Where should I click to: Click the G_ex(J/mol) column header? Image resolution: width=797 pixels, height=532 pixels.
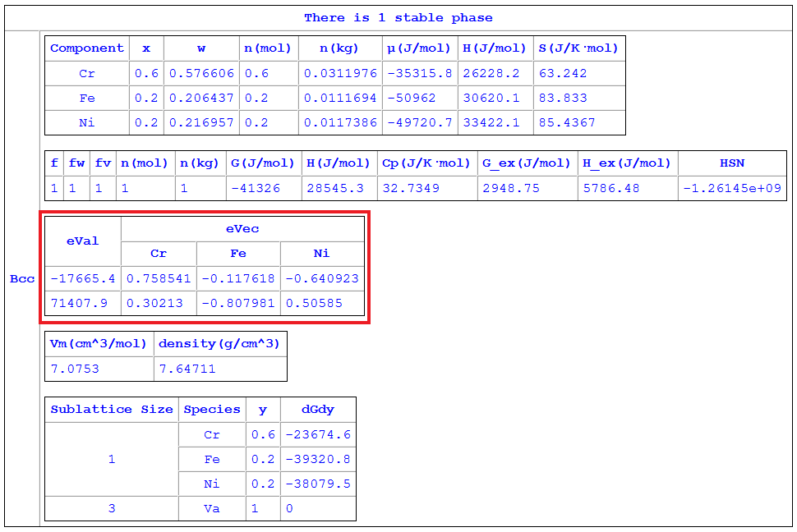pos(526,163)
